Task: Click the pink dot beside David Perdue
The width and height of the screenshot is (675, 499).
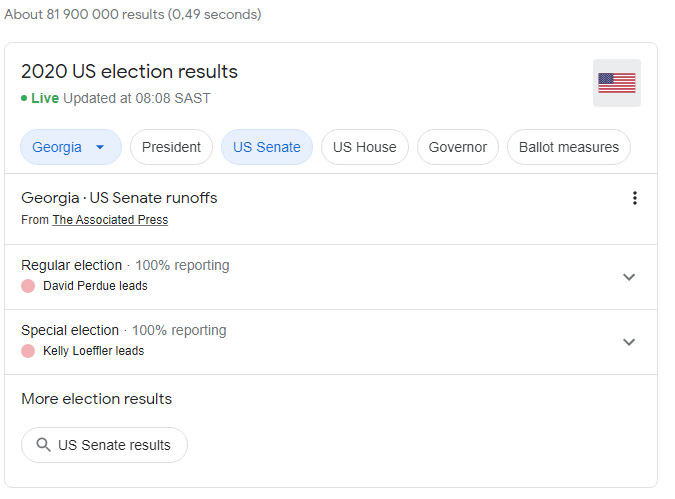Action: tap(28, 286)
